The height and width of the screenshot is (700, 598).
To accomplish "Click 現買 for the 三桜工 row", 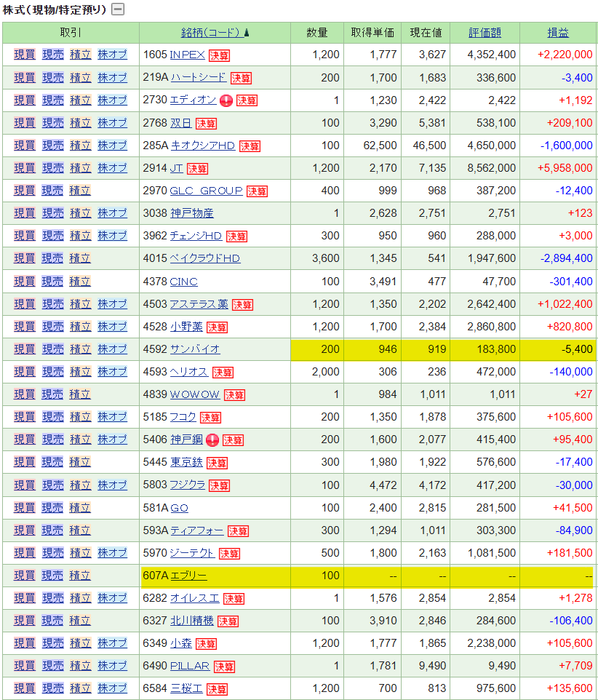I will click(x=25, y=688).
